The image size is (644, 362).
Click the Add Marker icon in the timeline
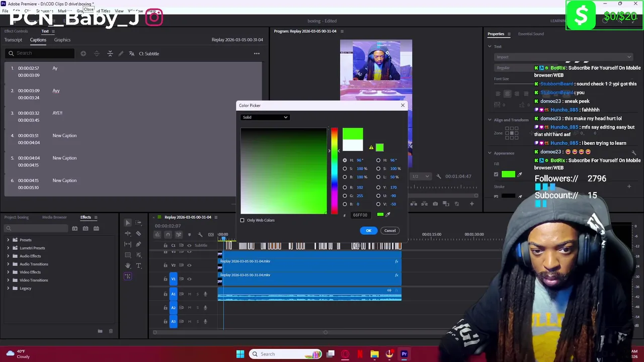pyautogui.click(x=189, y=234)
